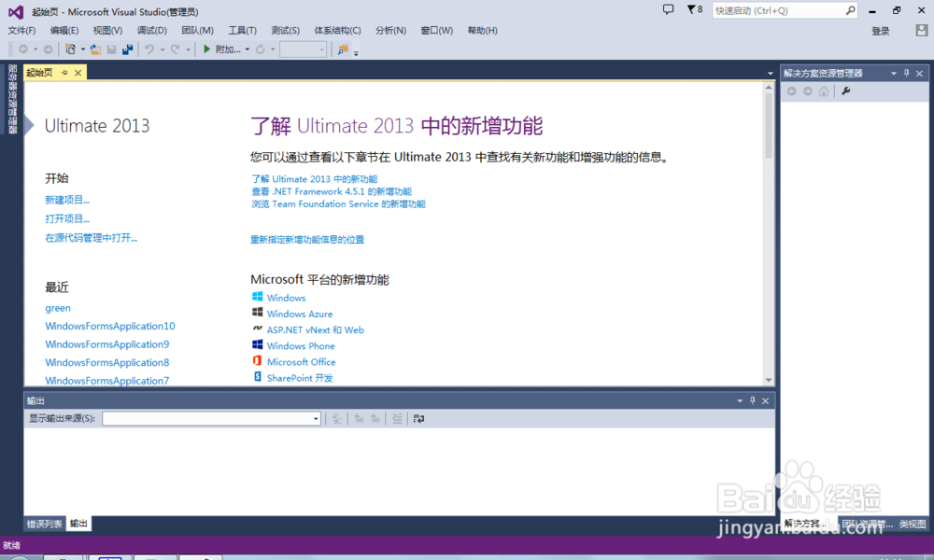
Task: Click the Open File folder icon in the toolbar
Action: coord(95,49)
